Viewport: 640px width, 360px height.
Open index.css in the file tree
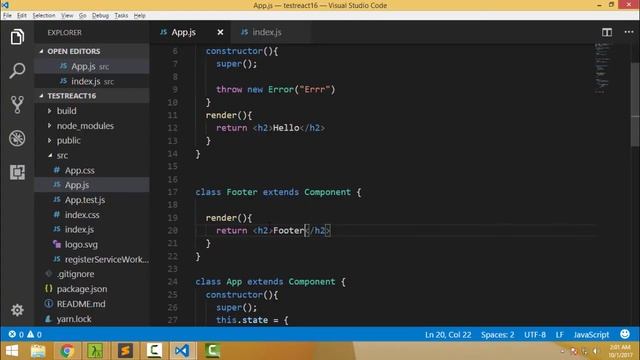92,215
